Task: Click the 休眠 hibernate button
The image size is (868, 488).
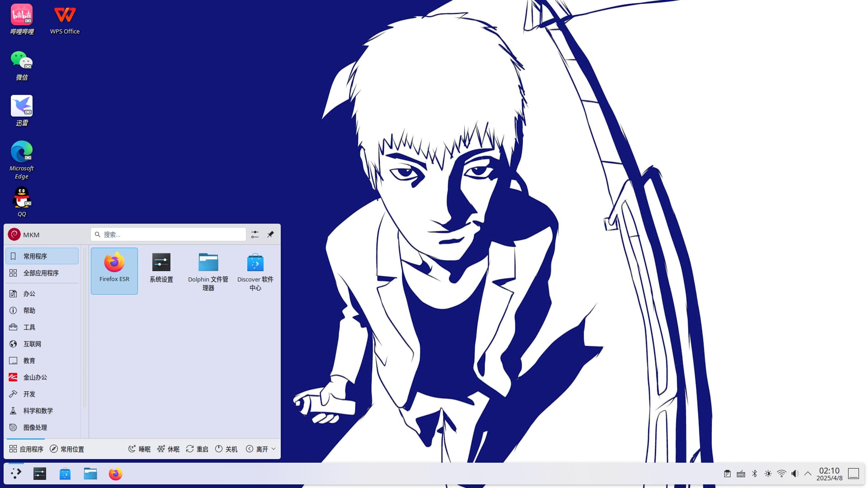Action: (x=168, y=449)
